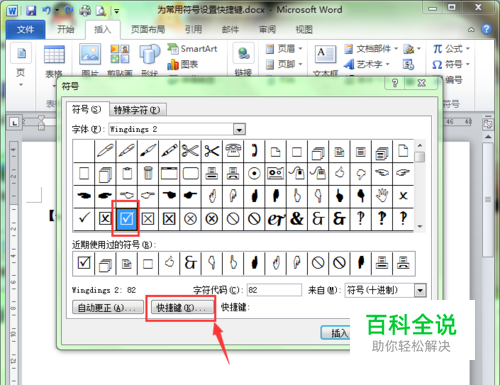Select the telephone symbol in the symbol grid
The height and width of the screenshot is (385, 500).
(233, 151)
